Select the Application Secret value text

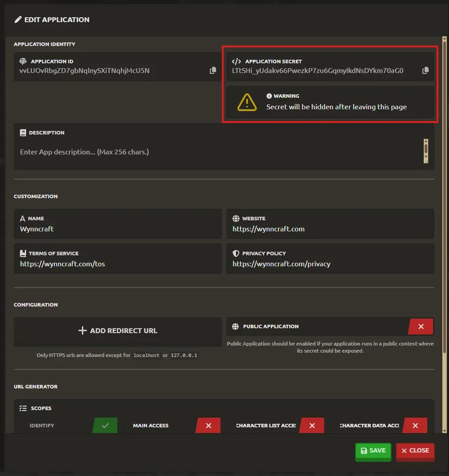point(318,71)
